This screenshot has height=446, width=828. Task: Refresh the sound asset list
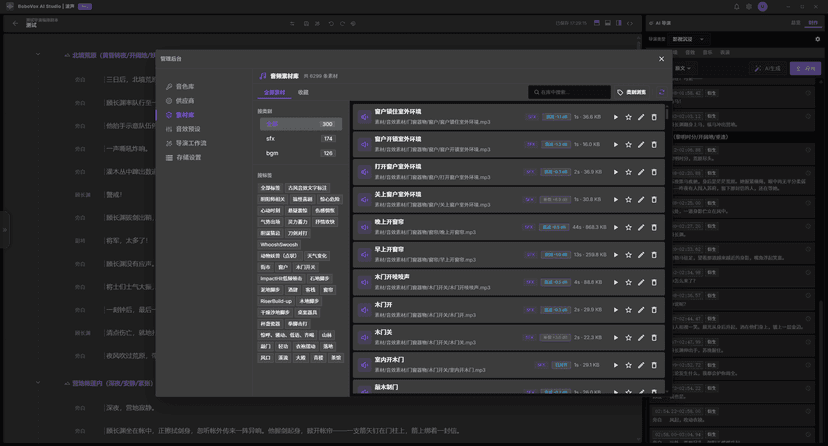[x=661, y=92]
